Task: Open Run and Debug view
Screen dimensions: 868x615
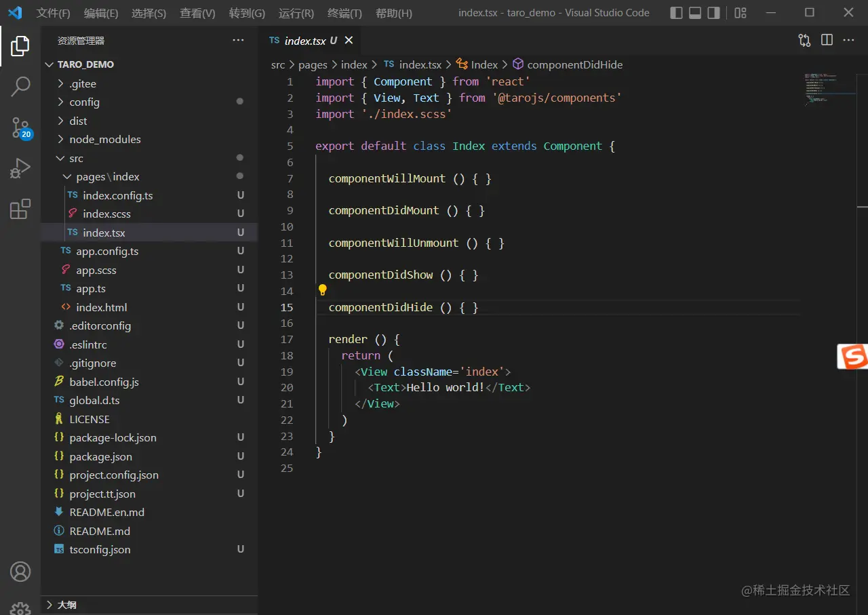Action: 20,168
